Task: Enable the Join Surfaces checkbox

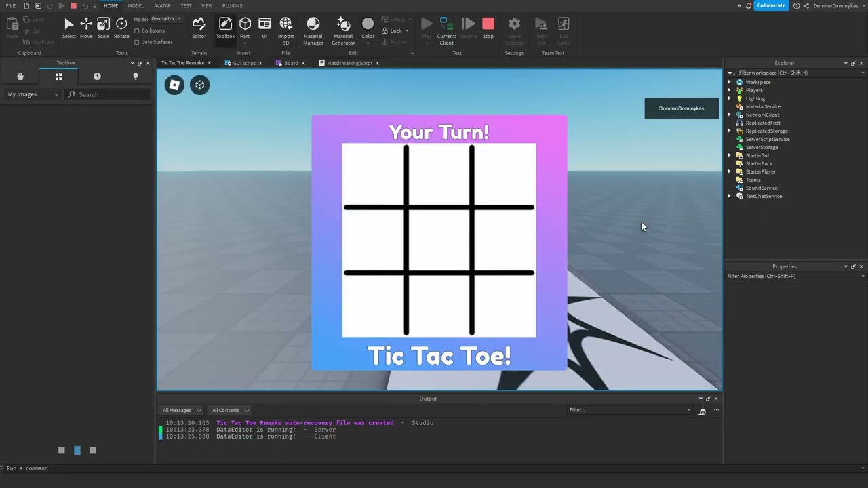Action: point(137,42)
